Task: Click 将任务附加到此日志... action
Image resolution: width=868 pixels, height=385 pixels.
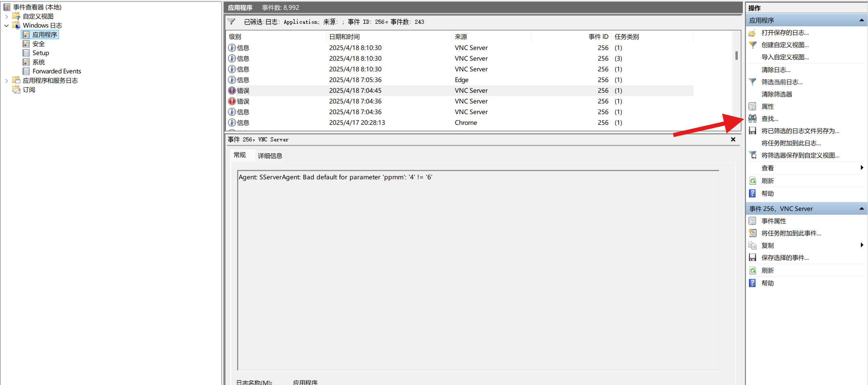Action: click(x=791, y=143)
